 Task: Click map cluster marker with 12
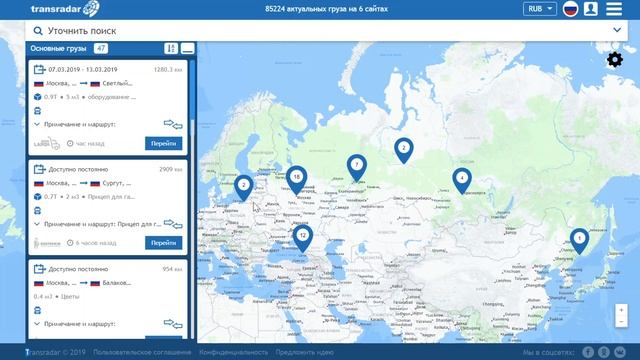pyautogui.click(x=302, y=238)
